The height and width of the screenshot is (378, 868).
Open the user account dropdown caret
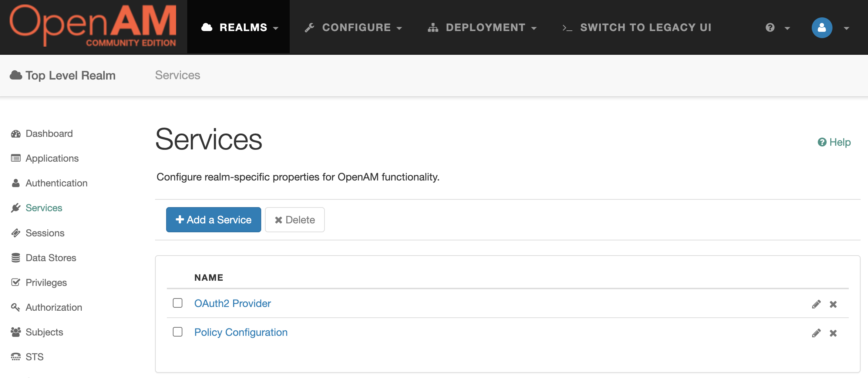[847, 28]
